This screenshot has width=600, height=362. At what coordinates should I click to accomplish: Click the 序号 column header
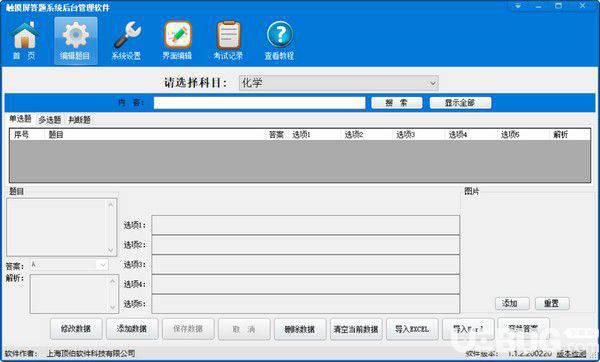(21, 135)
